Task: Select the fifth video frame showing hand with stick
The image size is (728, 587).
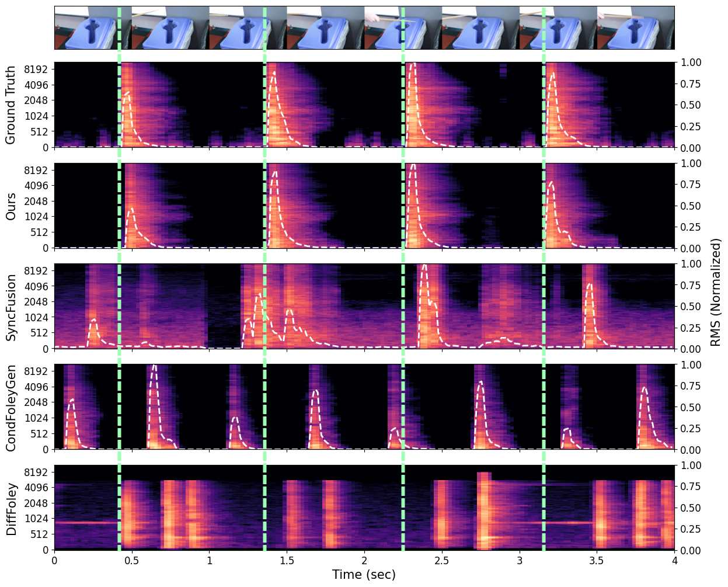Action: coord(403,28)
